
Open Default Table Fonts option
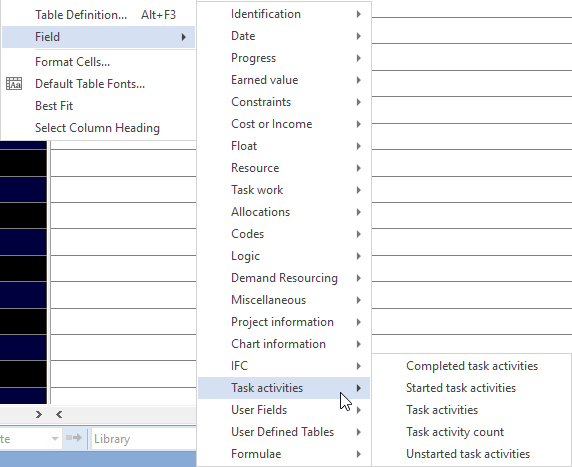click(x=98, y=84)
